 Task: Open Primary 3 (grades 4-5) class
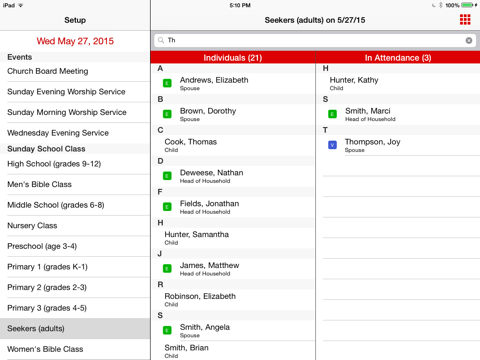[x=75, y=308]
